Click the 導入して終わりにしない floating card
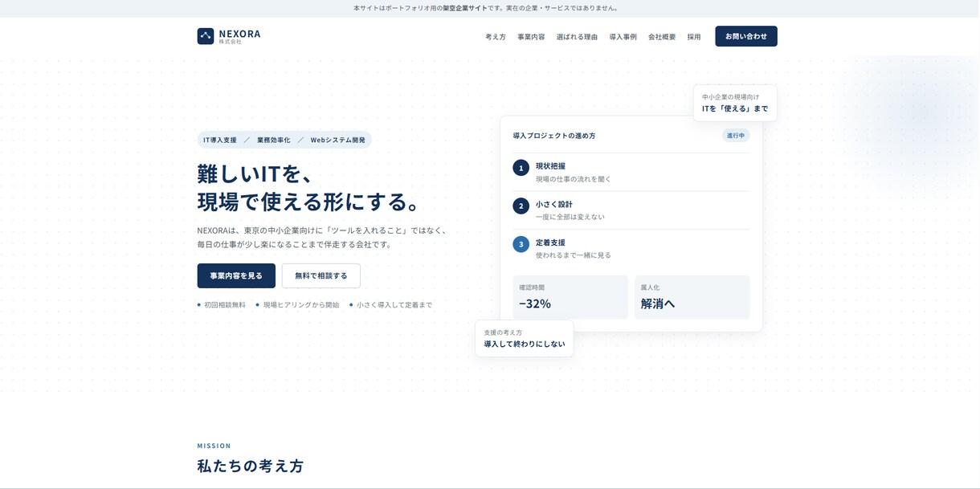 point(525,338)
